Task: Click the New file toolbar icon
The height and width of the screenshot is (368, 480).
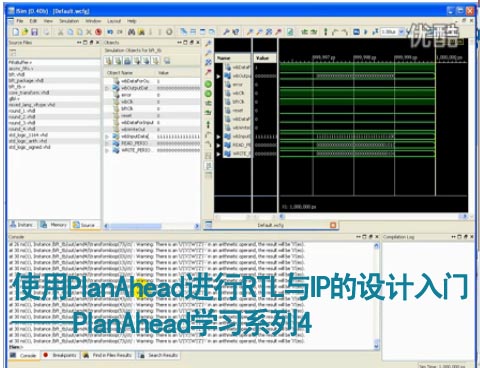Action: tap(16, 32)
